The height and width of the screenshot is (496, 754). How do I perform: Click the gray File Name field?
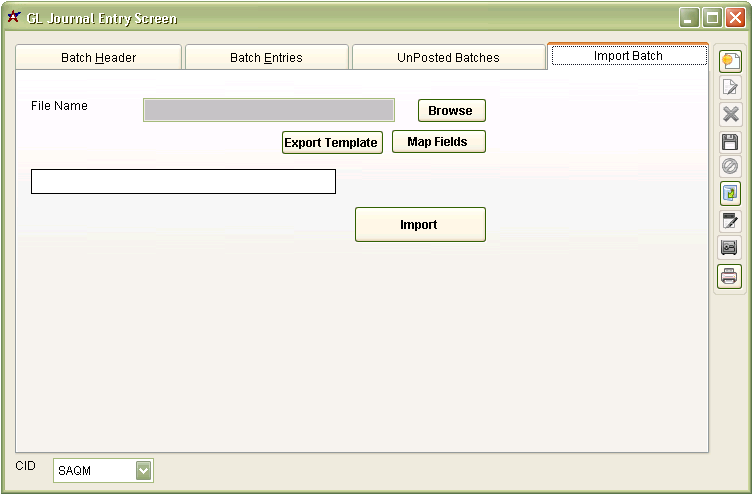pyautogui.click(x=268, y=110)
